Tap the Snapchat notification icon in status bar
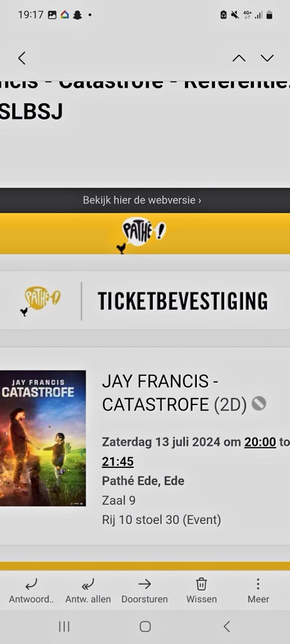290x644 pixels. pyautogui.click(x=77, y=15)
